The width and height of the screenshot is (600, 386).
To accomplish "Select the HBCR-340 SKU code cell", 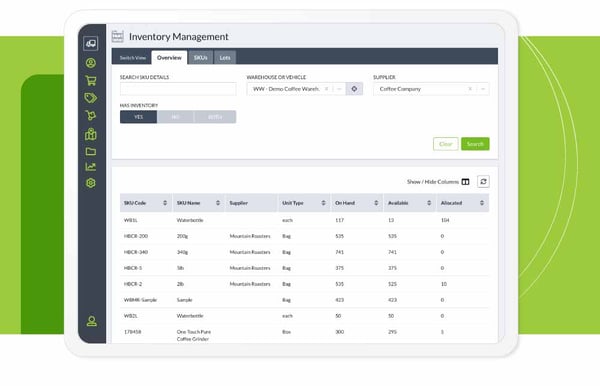I will point(136,252).
